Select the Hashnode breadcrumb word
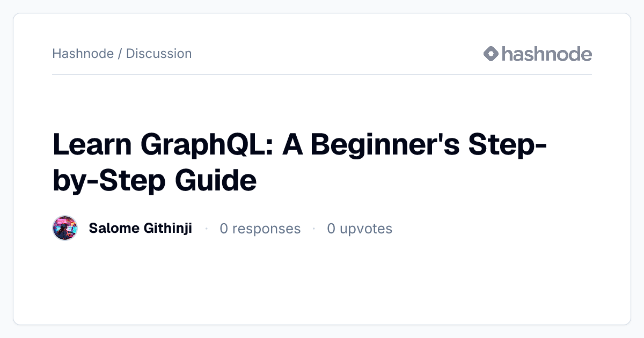The height and width of the screenshot is (338, 644). tap(83, 54)
